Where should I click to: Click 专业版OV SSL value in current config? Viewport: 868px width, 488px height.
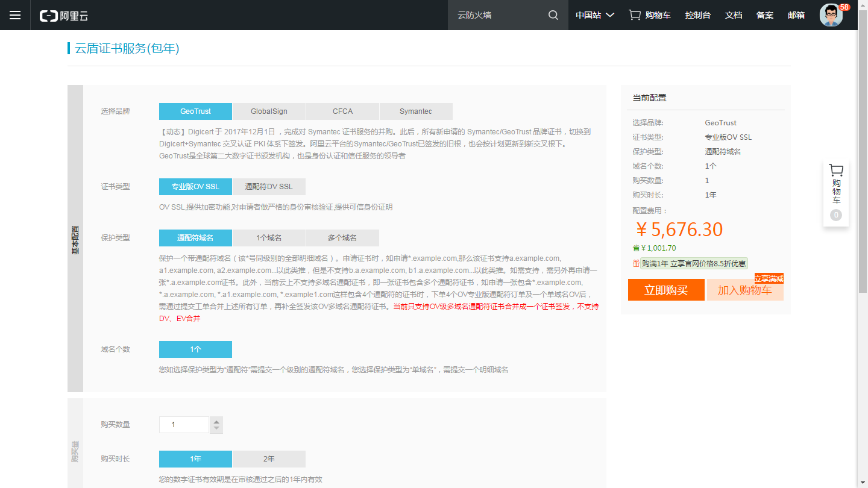728,137
